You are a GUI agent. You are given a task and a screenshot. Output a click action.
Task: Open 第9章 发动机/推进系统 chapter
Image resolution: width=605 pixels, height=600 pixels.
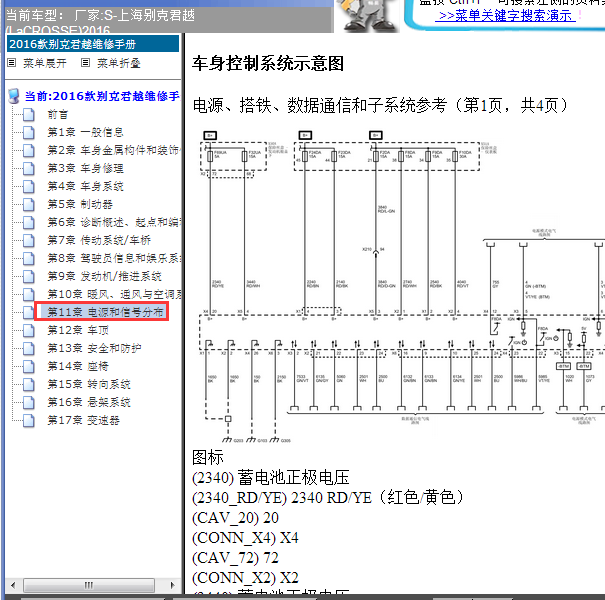pyautogui.click(x=104, y=276)
